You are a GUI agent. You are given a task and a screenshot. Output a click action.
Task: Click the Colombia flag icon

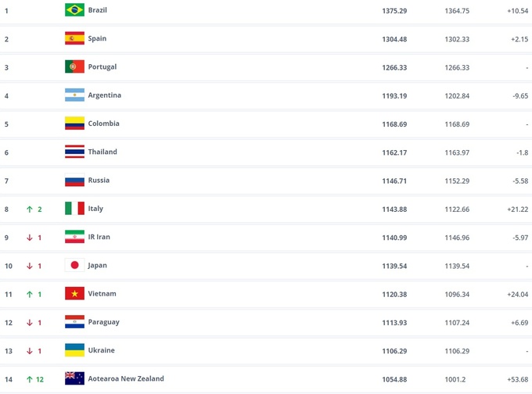(74, 124)
